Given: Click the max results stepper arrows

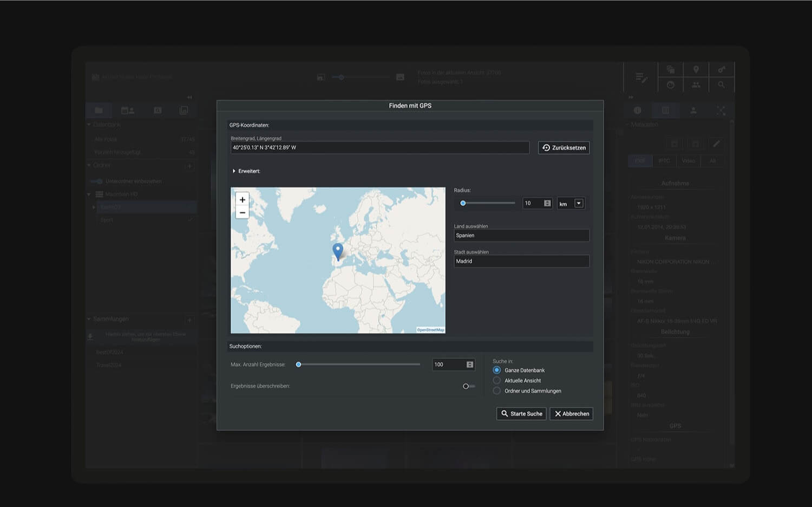Looking at the screenshot, I should (470, 365).
